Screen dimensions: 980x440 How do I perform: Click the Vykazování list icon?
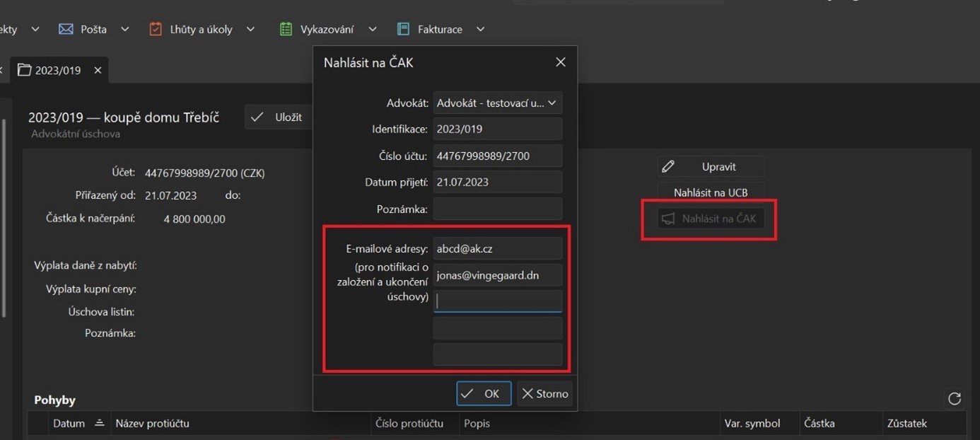click(286, 29)
